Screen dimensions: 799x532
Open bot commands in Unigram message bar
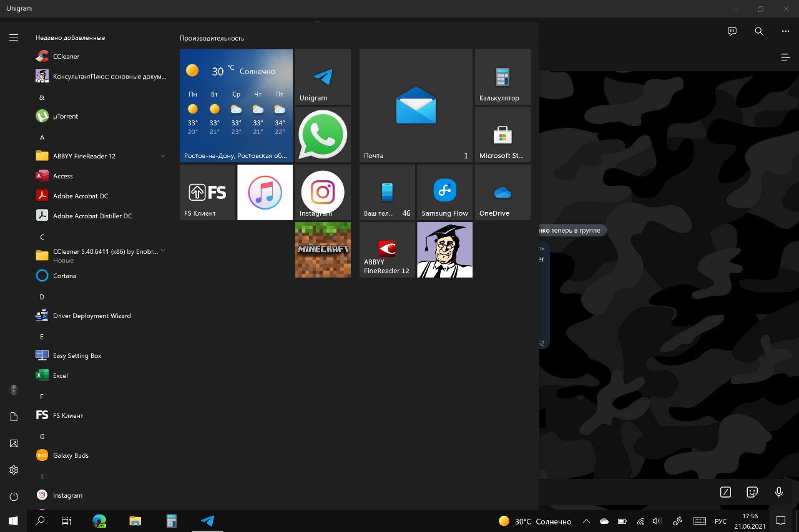click(725, 492)
